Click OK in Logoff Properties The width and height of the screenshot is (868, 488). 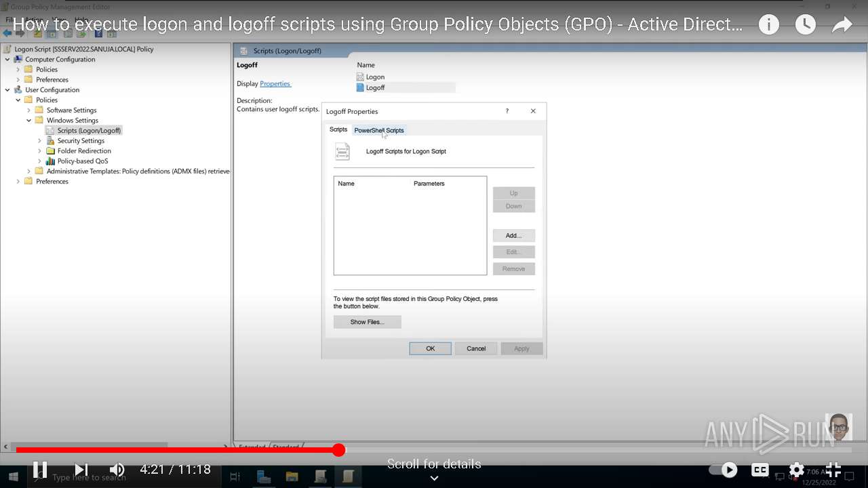point(430,348)
